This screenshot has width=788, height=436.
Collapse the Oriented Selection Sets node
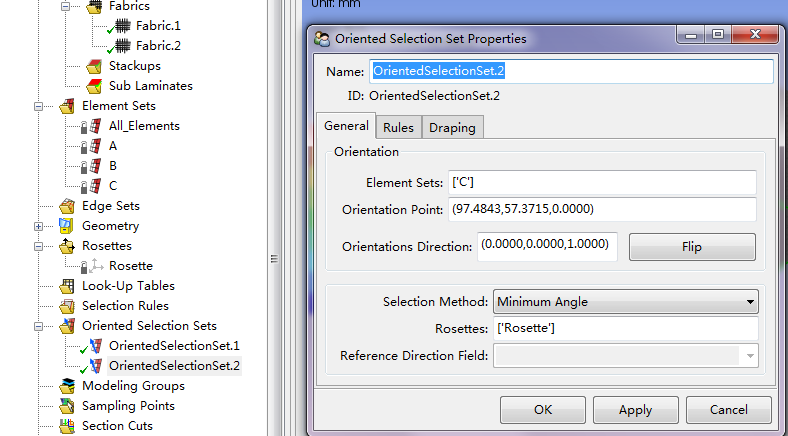39,326
